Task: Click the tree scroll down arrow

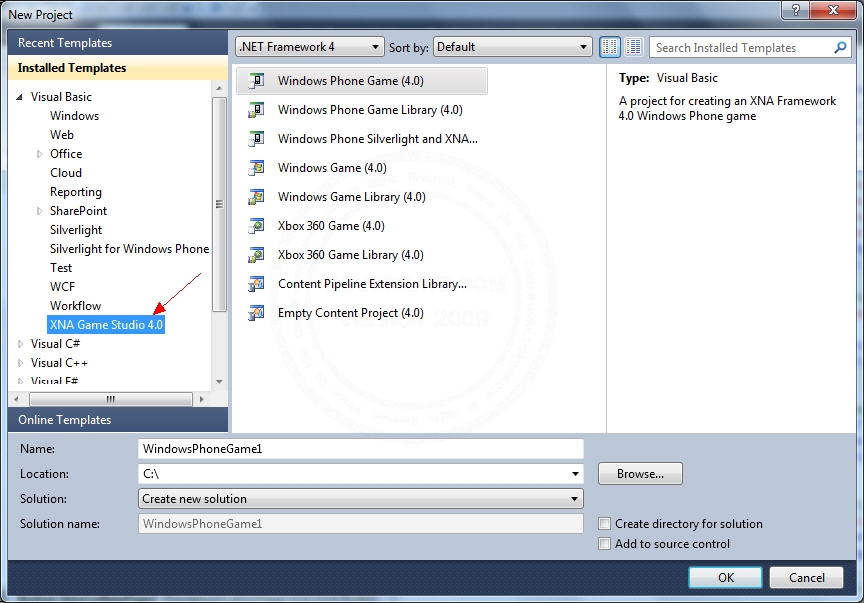Action: point(219,381)
